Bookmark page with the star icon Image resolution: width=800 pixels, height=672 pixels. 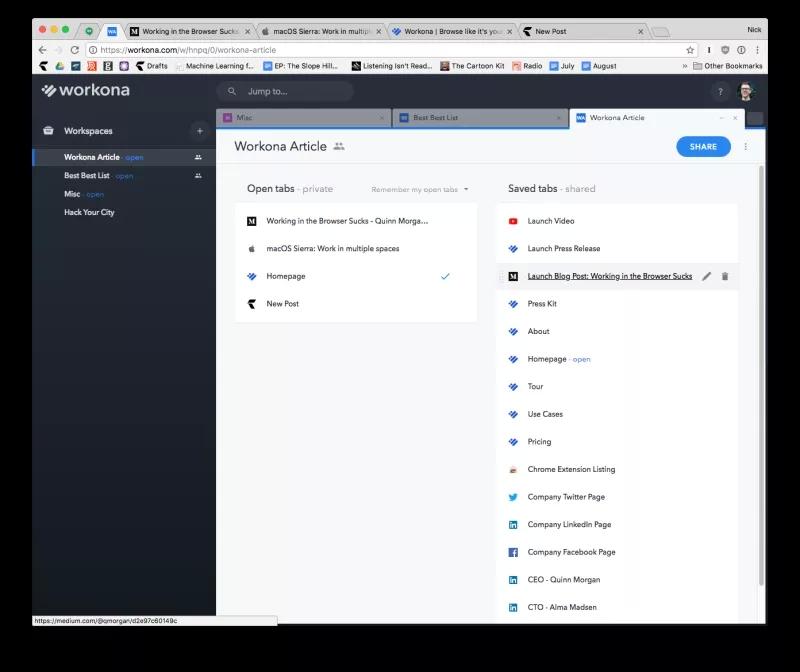690,50
